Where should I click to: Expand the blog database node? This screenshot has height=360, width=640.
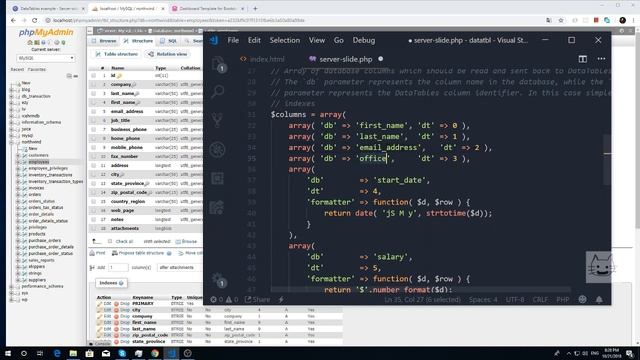(x=12, y=89)
